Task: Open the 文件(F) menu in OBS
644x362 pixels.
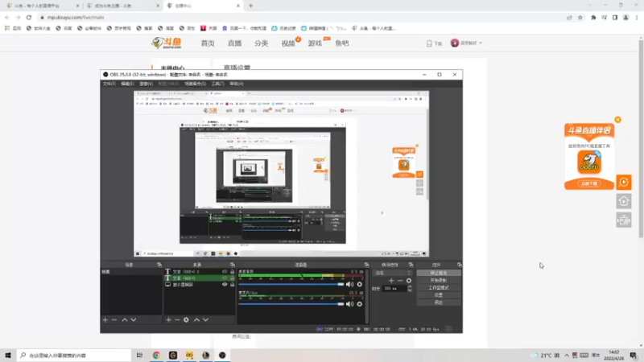Action: click(109, 84)
